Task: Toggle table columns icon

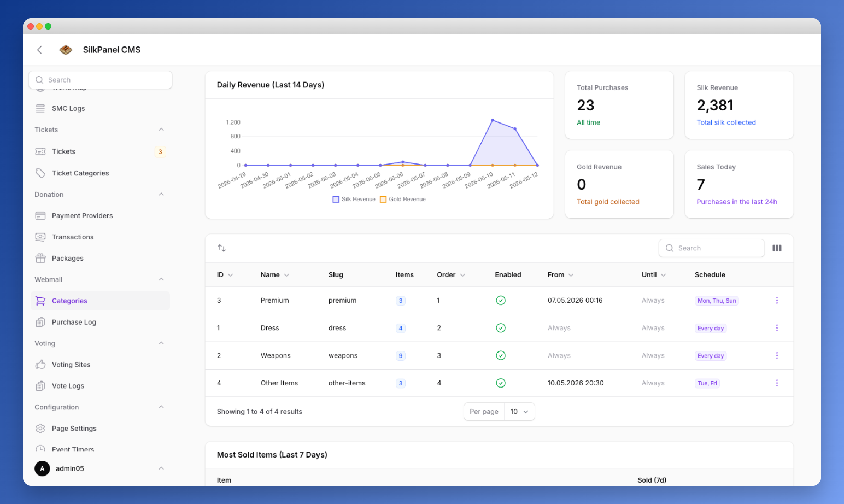Action: pos(777,248)
